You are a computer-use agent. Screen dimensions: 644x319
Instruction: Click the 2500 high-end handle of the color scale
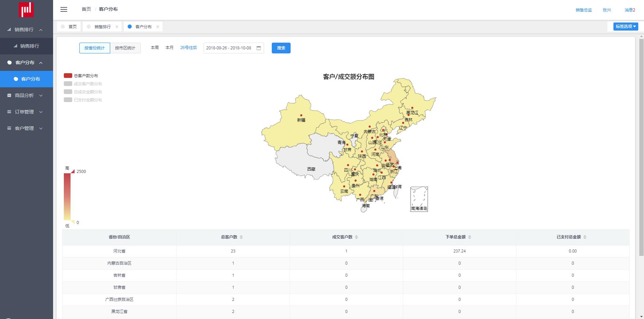click(73, 171)
